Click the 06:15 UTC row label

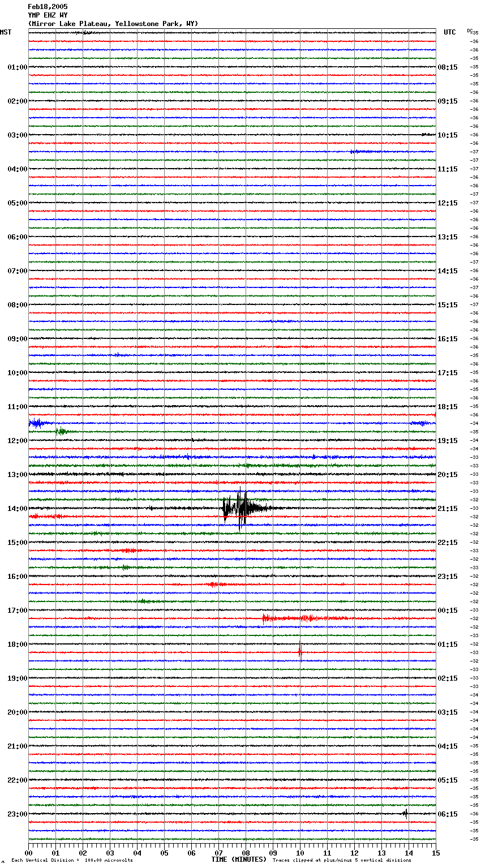[448, 814]
